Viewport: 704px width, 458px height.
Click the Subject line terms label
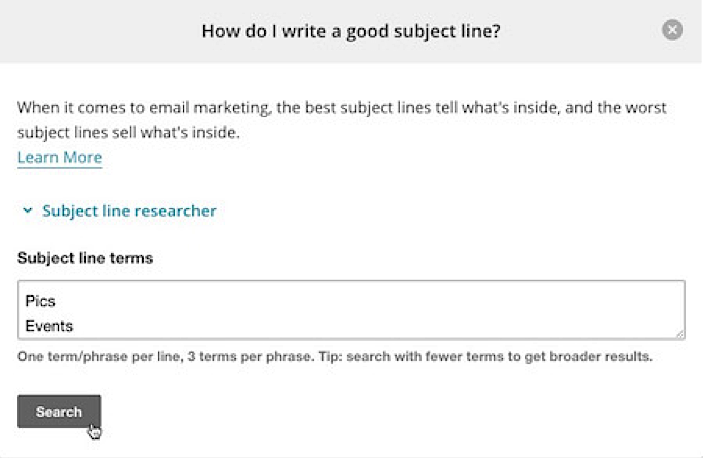click(85, 258)
